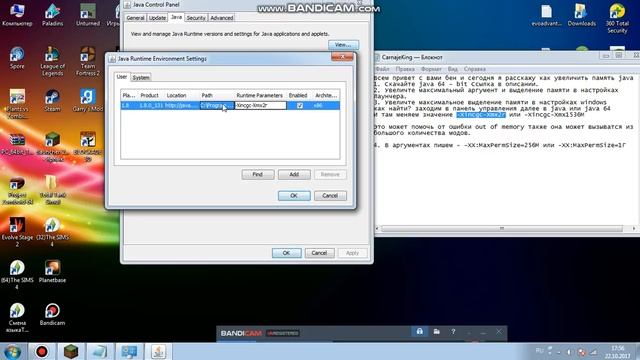Click the volume icon in the system tray
This screenshot has height=360, width=640.
[569, 351]
